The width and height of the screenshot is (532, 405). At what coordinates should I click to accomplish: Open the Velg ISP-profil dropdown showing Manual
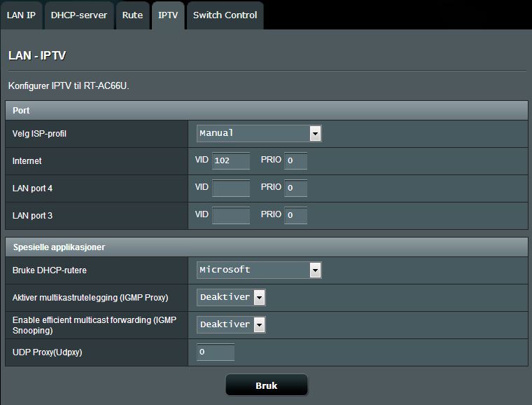(x=259, y=133)
